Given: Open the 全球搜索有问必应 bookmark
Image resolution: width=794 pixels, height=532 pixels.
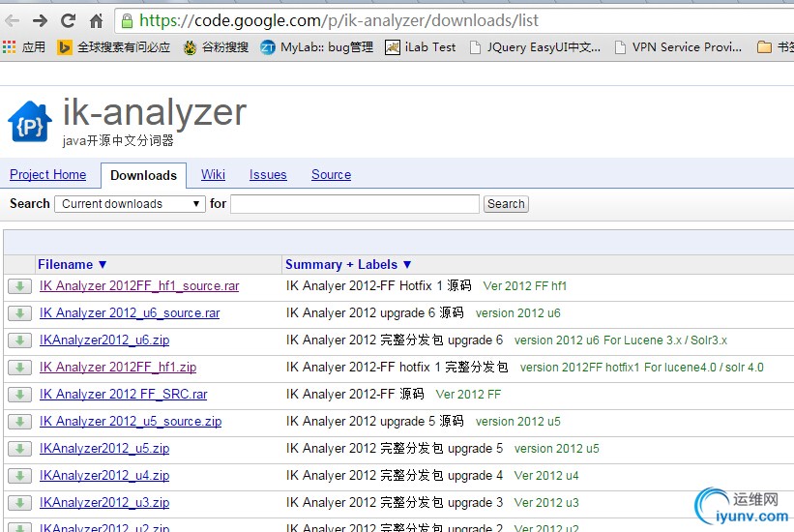Looking at the screenshot, I should (x=113, y=47).
